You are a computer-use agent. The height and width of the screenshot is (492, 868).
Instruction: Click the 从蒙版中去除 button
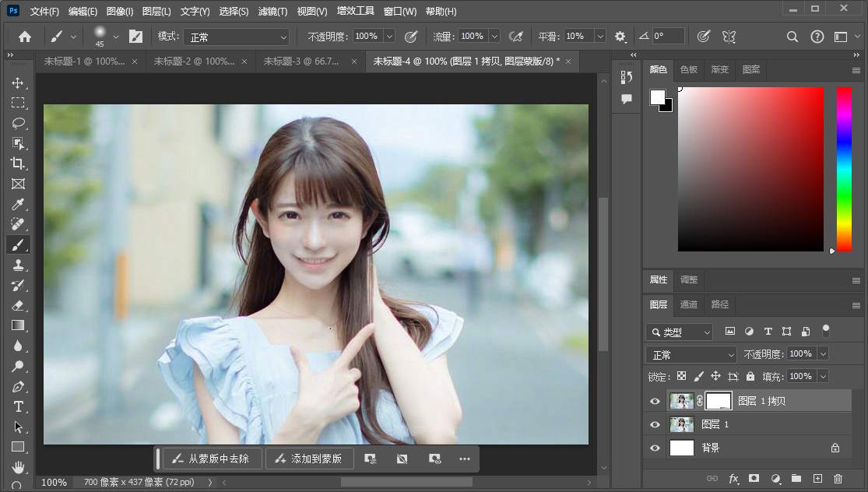coord(211,459)
